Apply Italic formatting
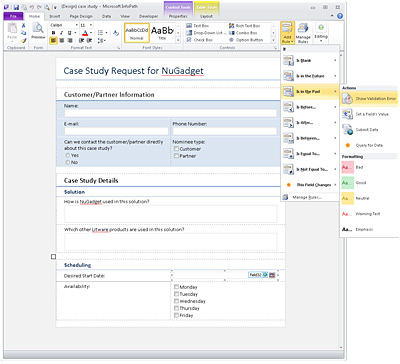Image resolution: width=400 pixels, height=364 pixels. click(x=61, y=33)
